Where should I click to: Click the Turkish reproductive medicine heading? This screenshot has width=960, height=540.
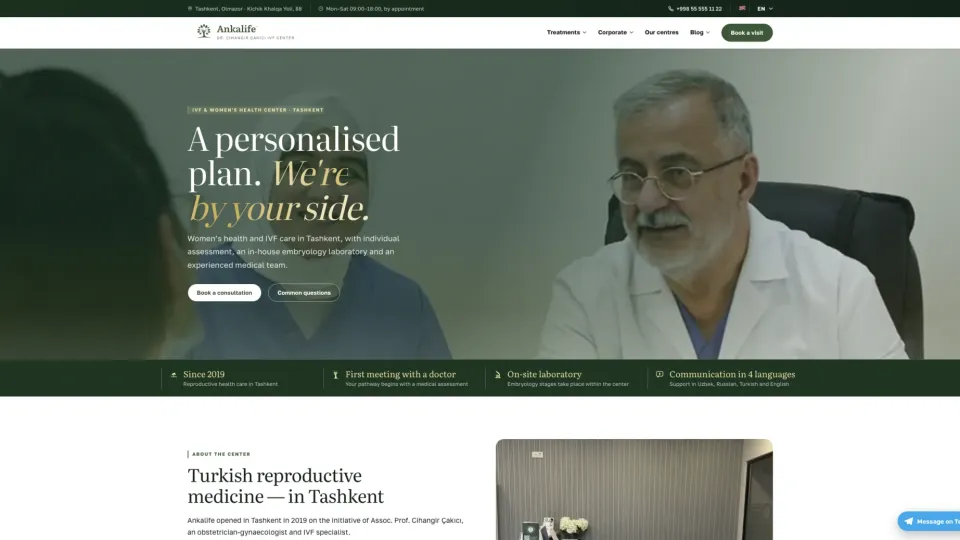[286, 486]
